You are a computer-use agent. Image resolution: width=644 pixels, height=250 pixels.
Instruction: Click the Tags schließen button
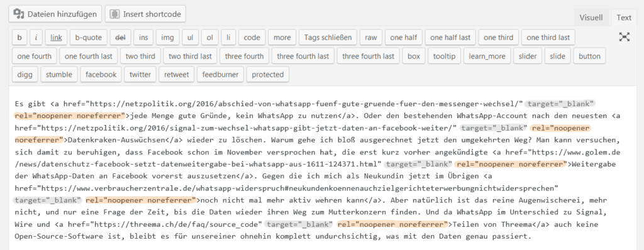tap(328, 37)
